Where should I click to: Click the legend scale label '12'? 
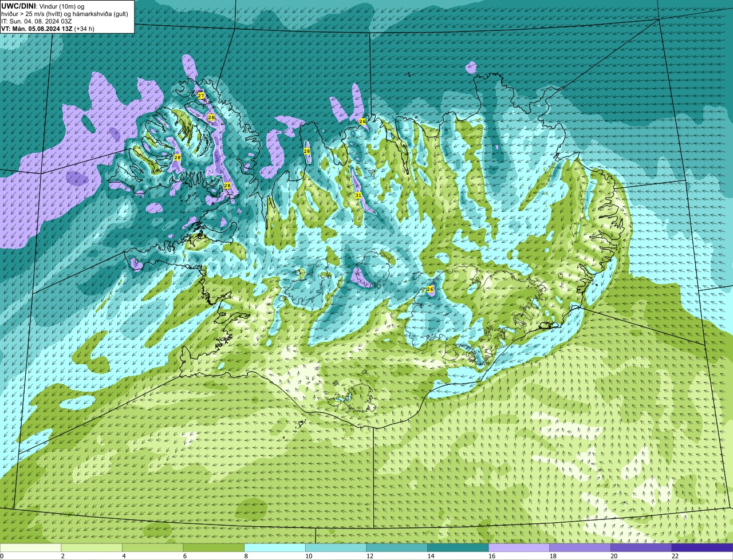tap(370, 556)
